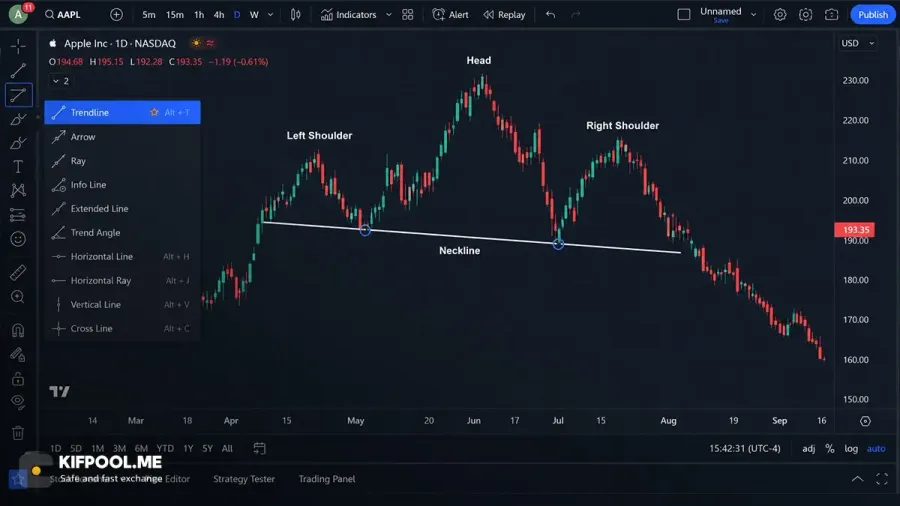Toggle the magnet mode tool
The height and width of the screenshot is (506, 900).
pyautogui.click(x=18, y=330)
